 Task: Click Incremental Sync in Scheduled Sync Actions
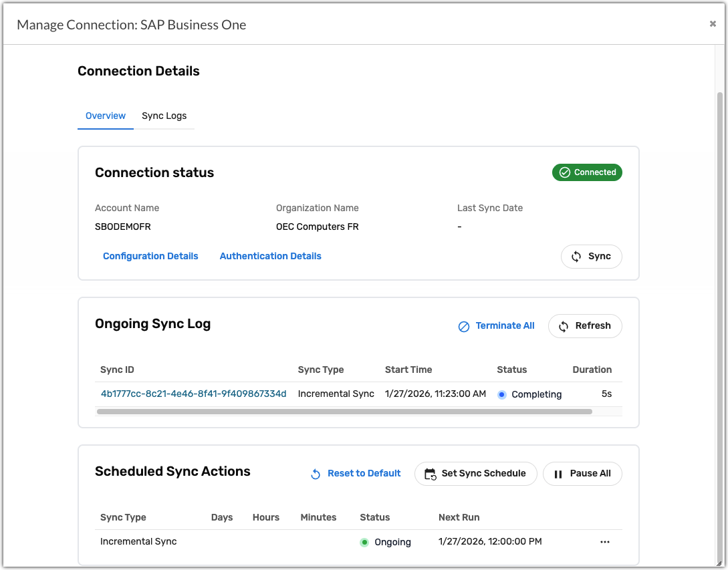138,541
